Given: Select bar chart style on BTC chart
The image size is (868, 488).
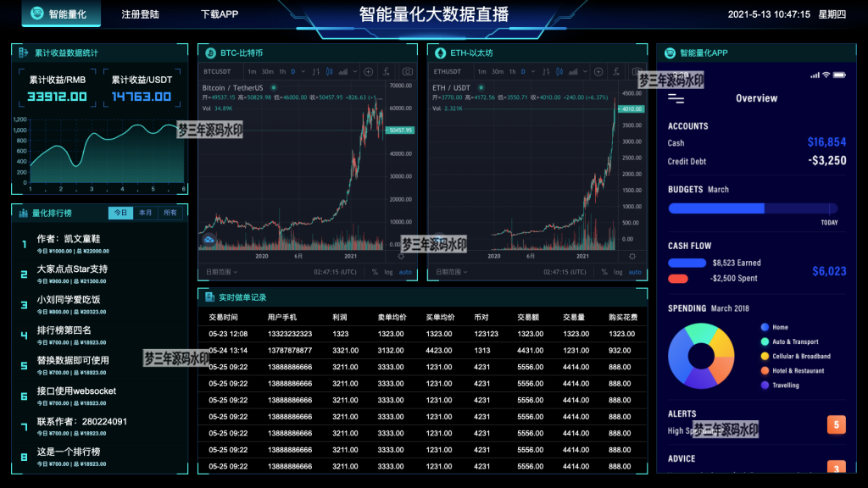Looking at the screenshot, I should [x=316, y=71].
